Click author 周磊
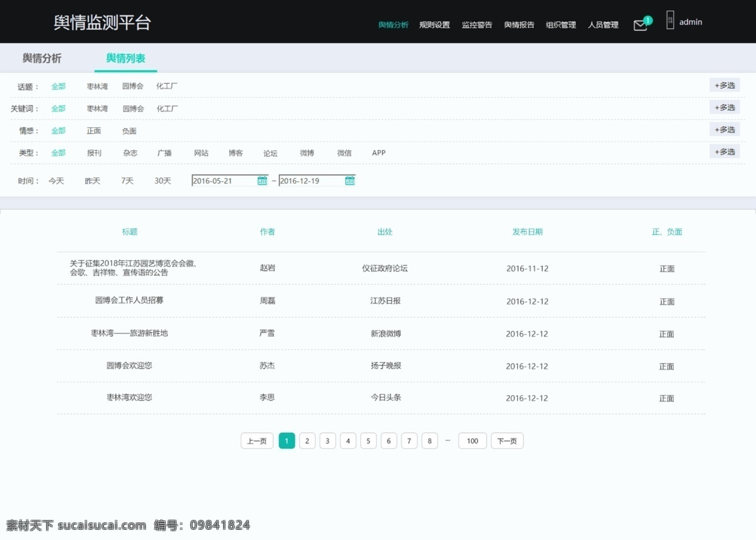 [268, 301]
